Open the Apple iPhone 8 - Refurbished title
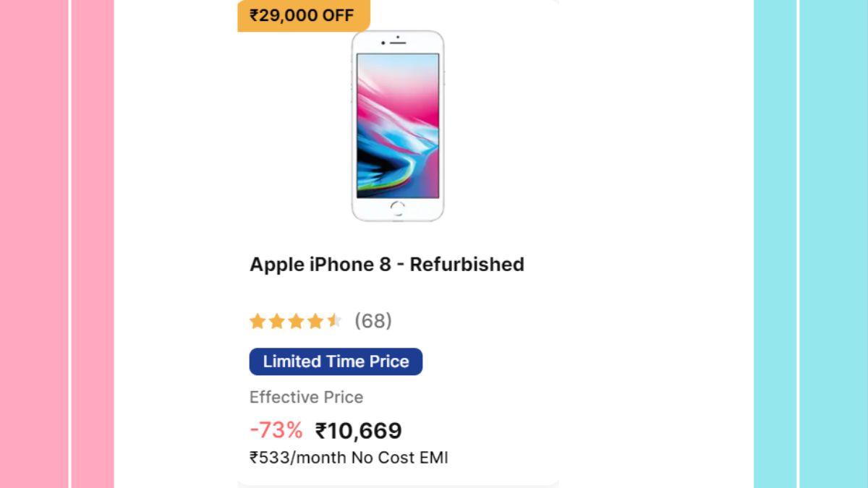868x488 pixels. (x=387, y=265)
